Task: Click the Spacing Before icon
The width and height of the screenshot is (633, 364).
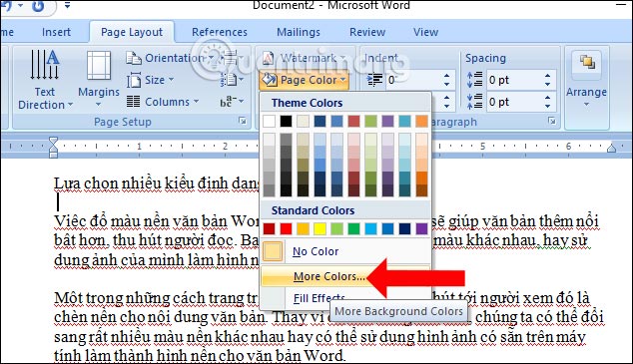Action: point(475,80)
